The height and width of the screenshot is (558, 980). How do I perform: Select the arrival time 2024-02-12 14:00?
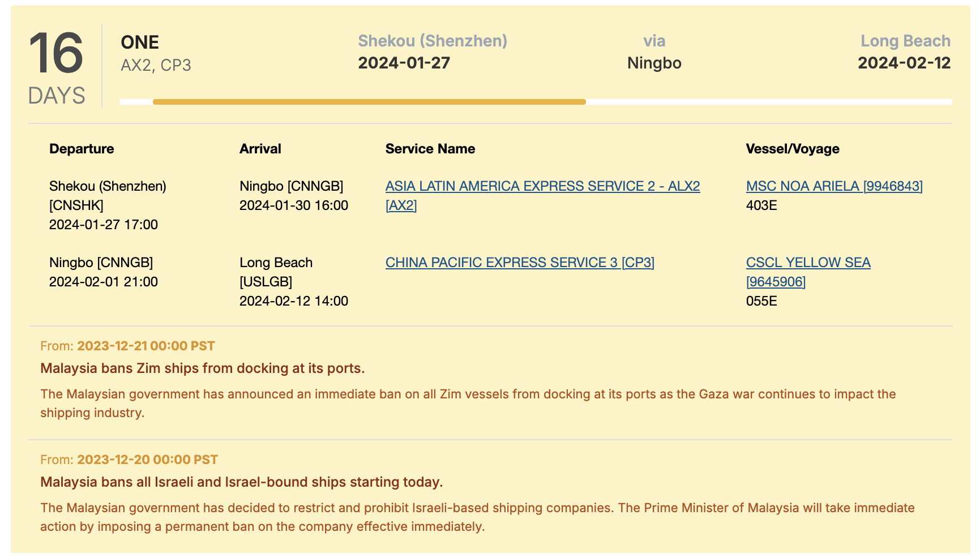[x=294, y=301]
